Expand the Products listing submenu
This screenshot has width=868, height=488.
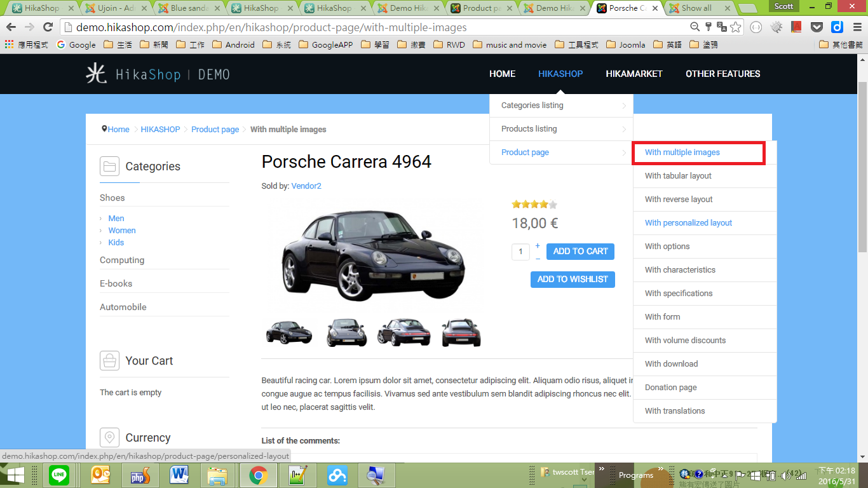coord(561,129)
